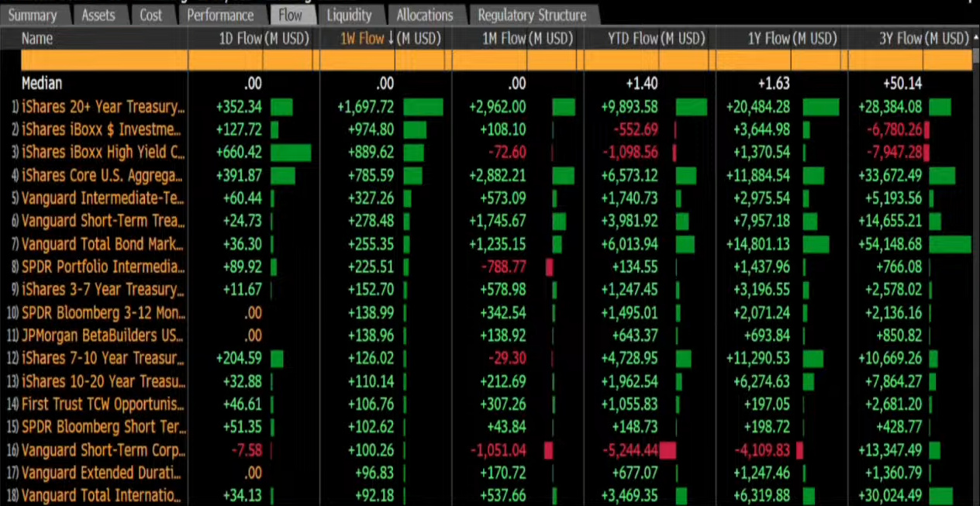The height and width of the screenshot is (506, 980).
Task: Open the iShares 10-20 Year Treasury fund
Action: [x=103, y=381]
